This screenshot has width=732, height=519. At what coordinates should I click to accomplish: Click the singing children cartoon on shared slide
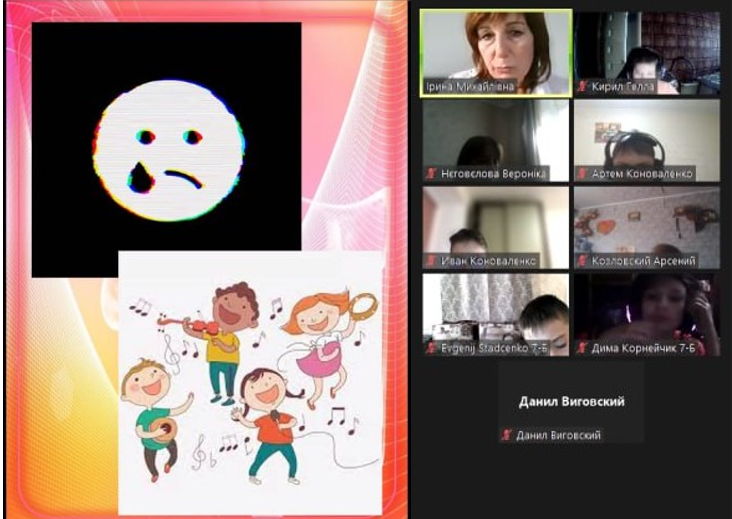(x=250, y=383)
